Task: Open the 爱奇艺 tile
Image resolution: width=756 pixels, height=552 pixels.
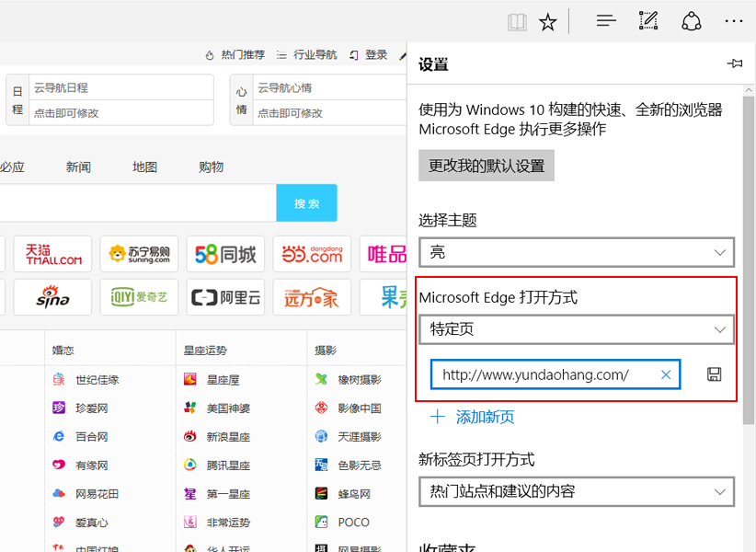Action: (139, 297)
